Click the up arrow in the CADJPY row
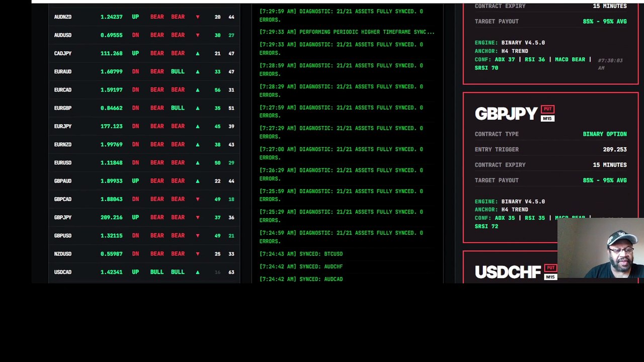The image size is (644, 362). pyautogui.click(x=197, y=53)
